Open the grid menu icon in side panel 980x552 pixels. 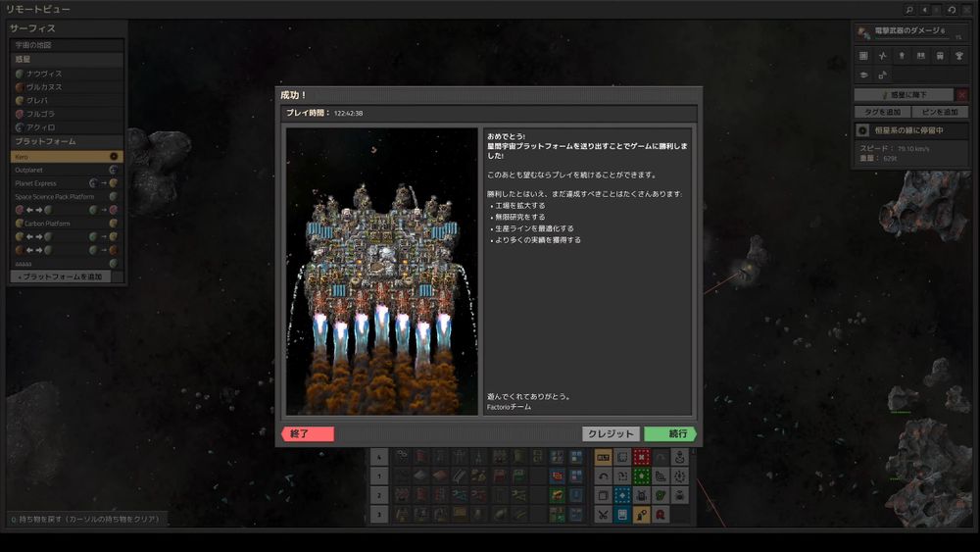pyautogui.click(x=863, y=56)
